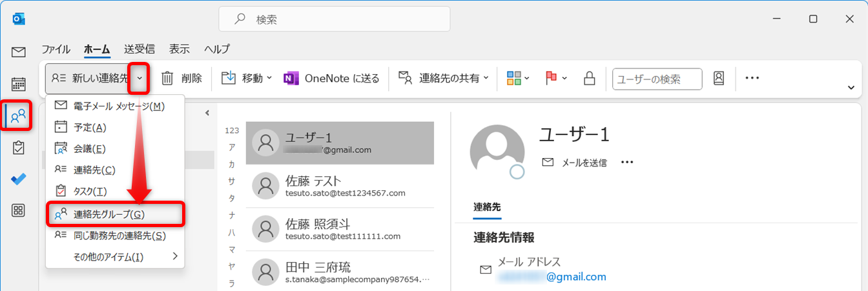Open Mail view in left sidebar
Screen dimensions: 868x291
[x=19, y=52]
